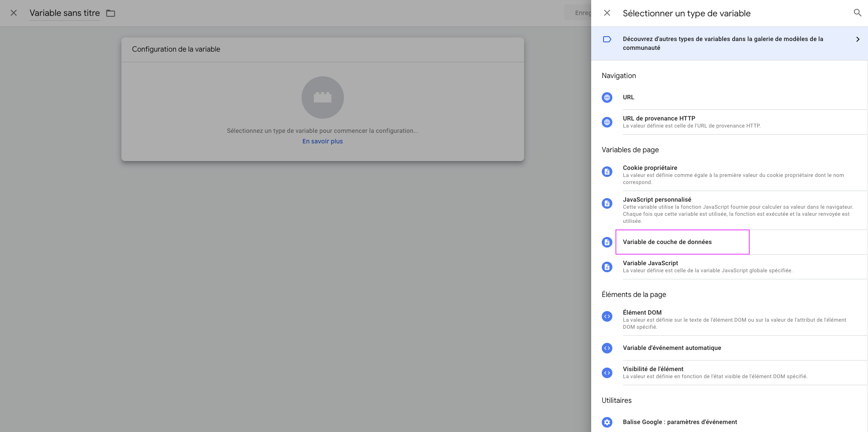This screenshot has width=868, height=432.
Task: Edit the 'Variable sans titre' name field
Action: click(x=65, y=13)
